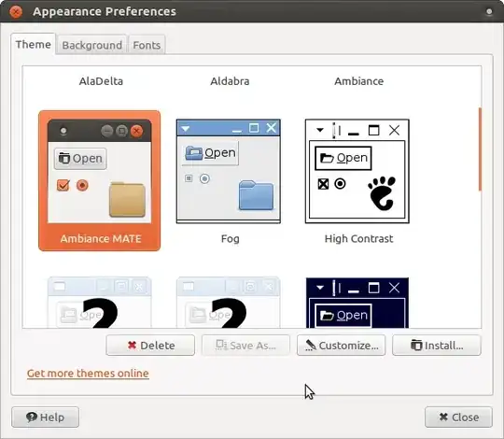Click the orange radio button in Ambiance MATE preview
504x439 pixels.
point(82,185)
